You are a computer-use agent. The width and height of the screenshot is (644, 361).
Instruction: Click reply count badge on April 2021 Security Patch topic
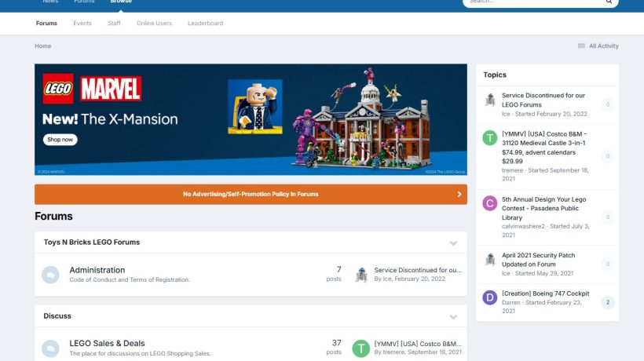coord(608,264)
